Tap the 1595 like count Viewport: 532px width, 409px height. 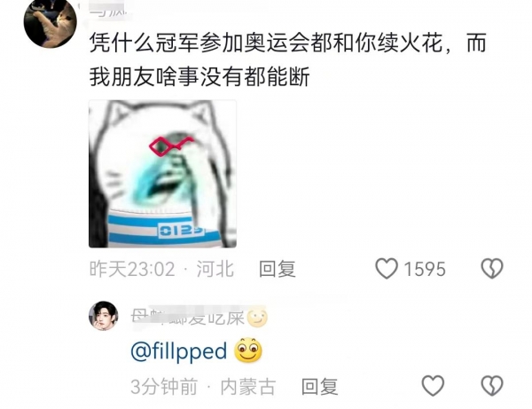click(425, 269)
